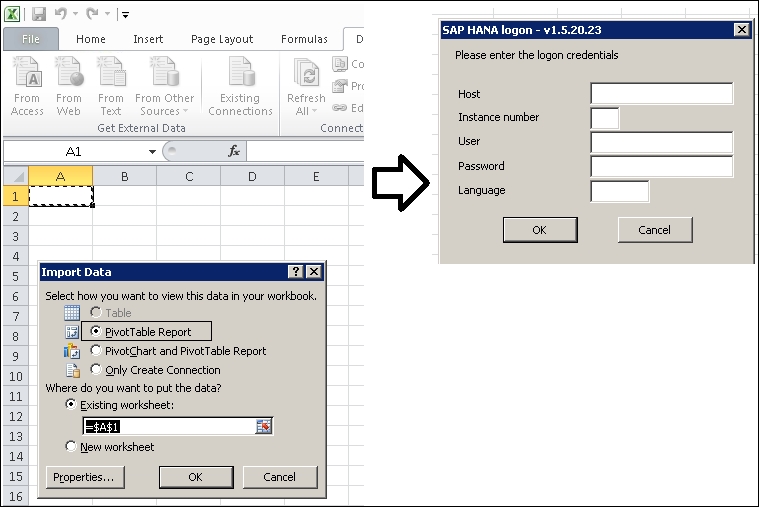
Task: Select the Table radio option
Action: click(x=96, y=312)
